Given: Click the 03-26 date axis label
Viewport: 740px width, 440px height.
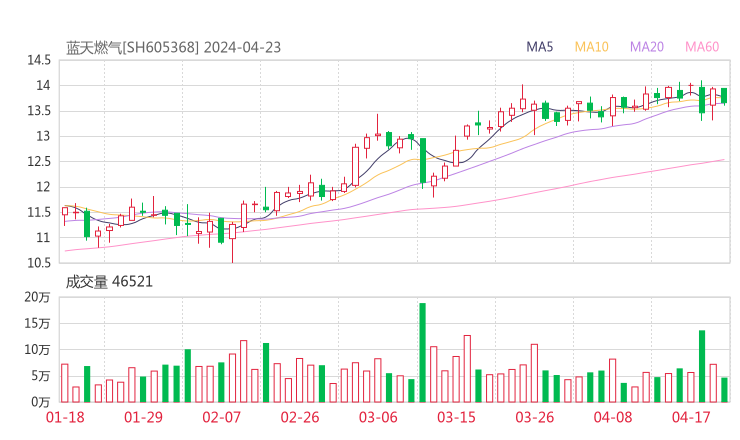Looking at the screenshot, I should [534, 417].
